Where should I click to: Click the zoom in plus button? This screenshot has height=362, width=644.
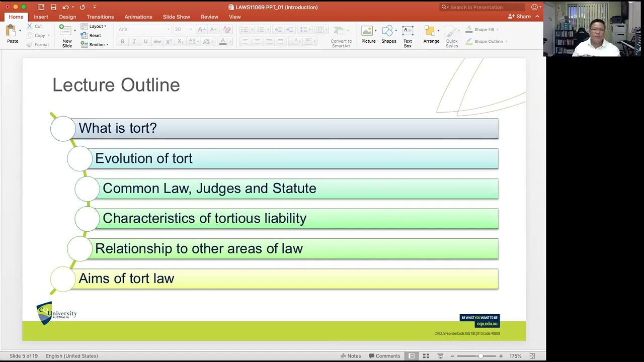point(501,356)
